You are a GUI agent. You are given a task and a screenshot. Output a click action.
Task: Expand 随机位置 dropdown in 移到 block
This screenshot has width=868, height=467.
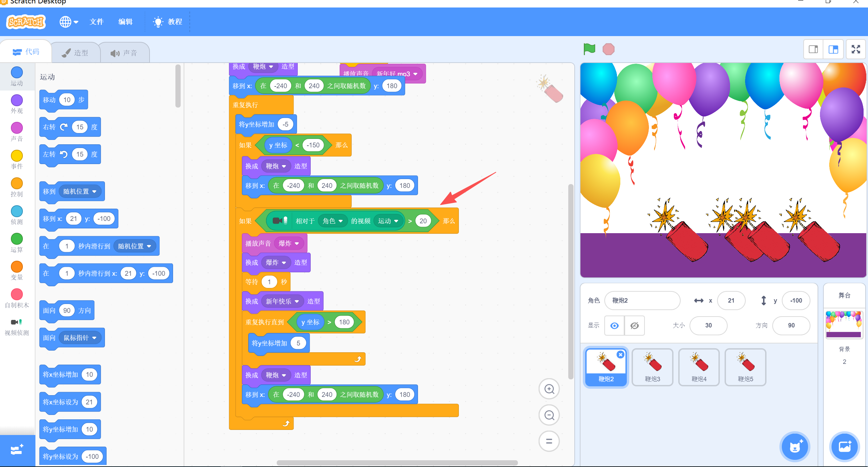pos(94,192)
